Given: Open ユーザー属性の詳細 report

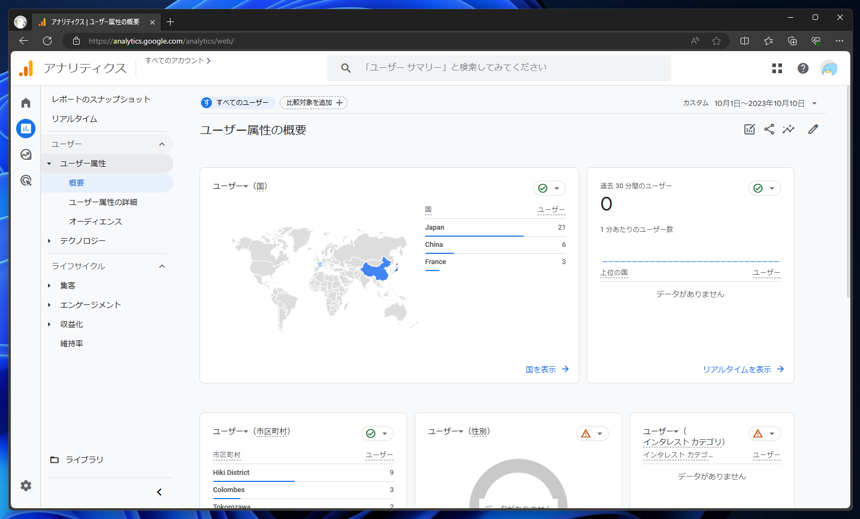Looking at the screenshot, I should [x=103, y=202].
